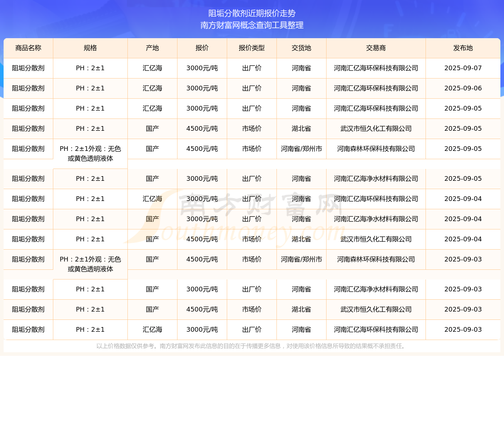Click 河南汇亿海环保科技有限公司 in the 2025-09-07 row

click(x=376, y=68)
